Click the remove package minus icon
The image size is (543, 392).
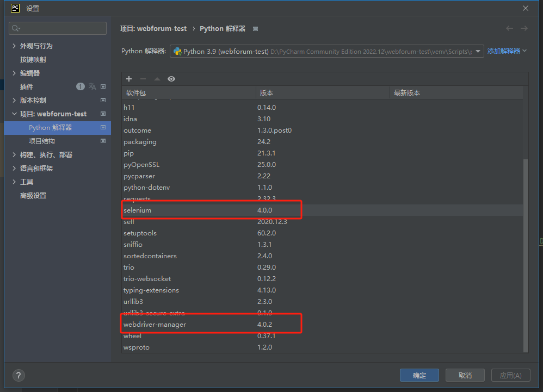coord(143,79)
